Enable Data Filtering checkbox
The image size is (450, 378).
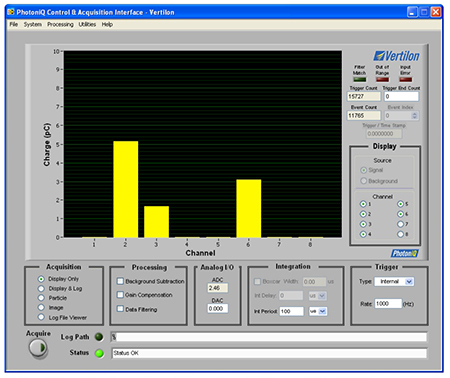120,309
